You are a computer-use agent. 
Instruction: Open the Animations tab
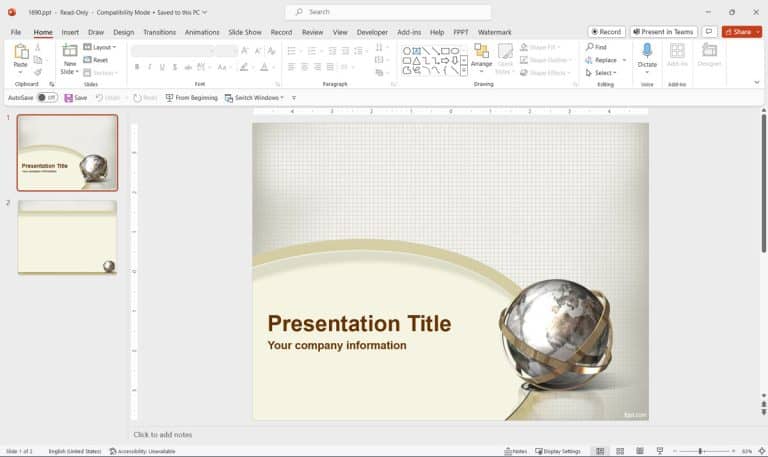[x=202, y=32]
